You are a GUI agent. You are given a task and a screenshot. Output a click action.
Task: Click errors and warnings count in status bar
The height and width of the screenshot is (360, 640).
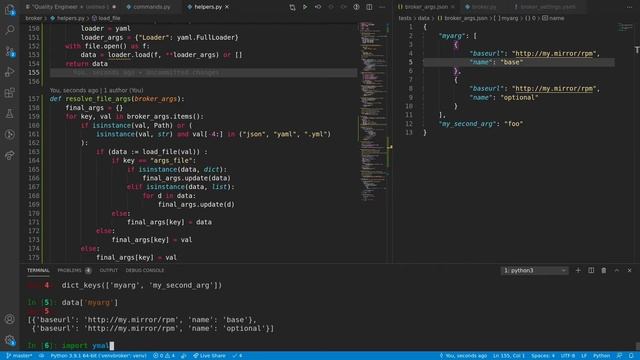coord(164,356)
